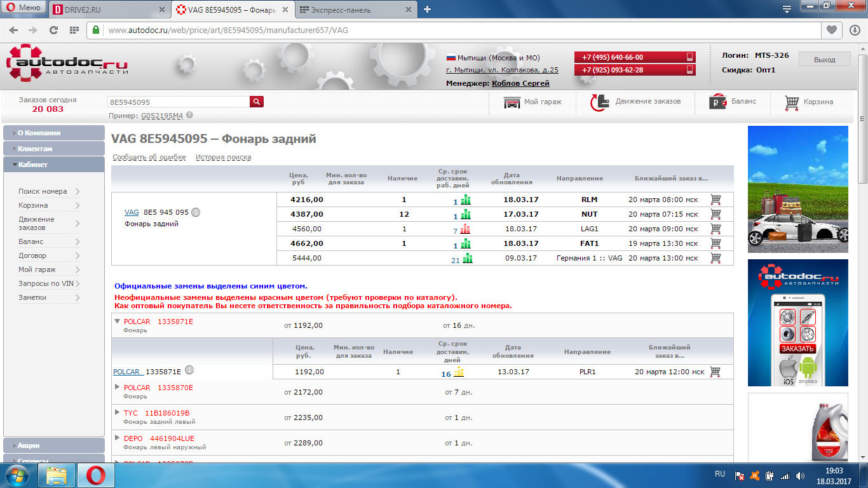Expand DEPO 4461904LUE offers
The height and width of the screenshot is (488, 868).
point(117,438)
